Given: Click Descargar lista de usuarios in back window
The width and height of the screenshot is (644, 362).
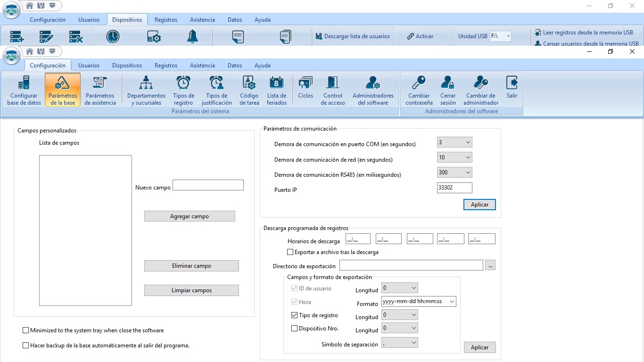Looking at the screenshot, I should coord(353,36).
